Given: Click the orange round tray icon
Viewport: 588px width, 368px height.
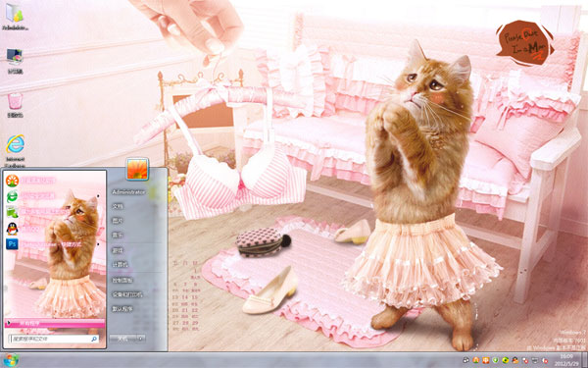Looking at the screenshot, I should point(476,360).
